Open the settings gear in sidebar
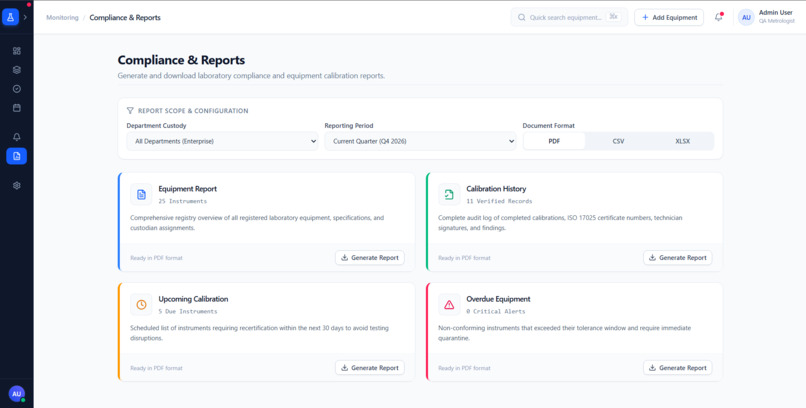806x408 pixels. click(x=16, y=186)
